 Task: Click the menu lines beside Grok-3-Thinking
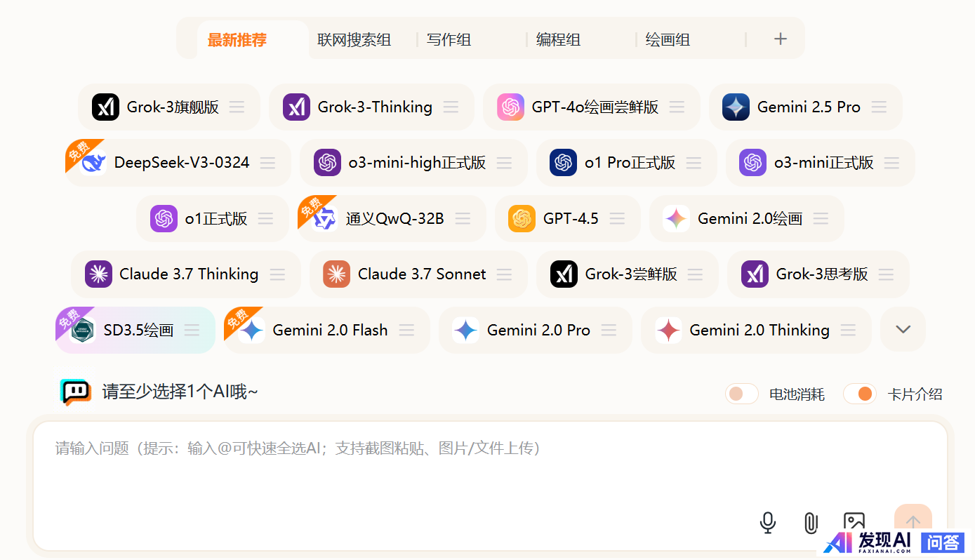pyautogui.click(x=451, y=107)
